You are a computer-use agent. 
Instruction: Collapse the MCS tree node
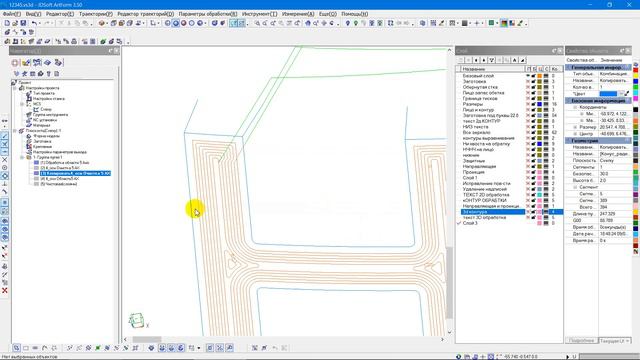22,104
